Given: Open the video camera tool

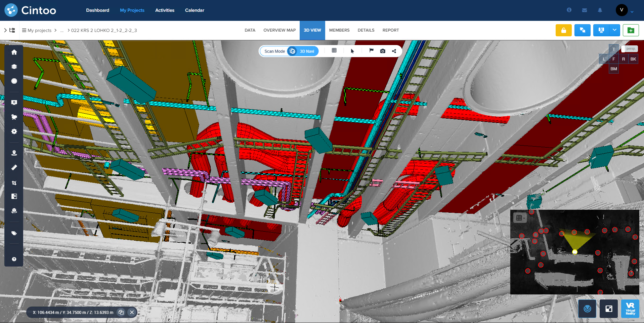Looking at the screenshot, I should 14,117.
